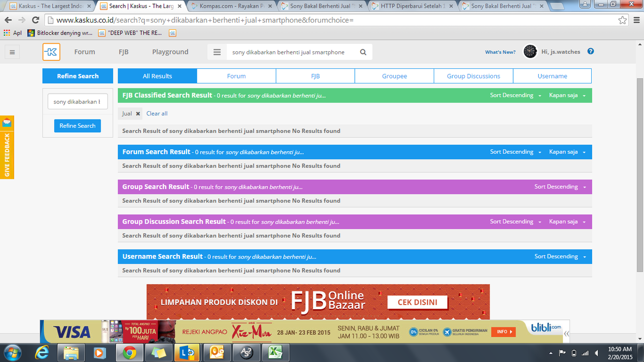Open "DEEP WEB" THE RE... bookmark
The width and height of the screenshot is (644, 362).
click(x=130, y=33)
